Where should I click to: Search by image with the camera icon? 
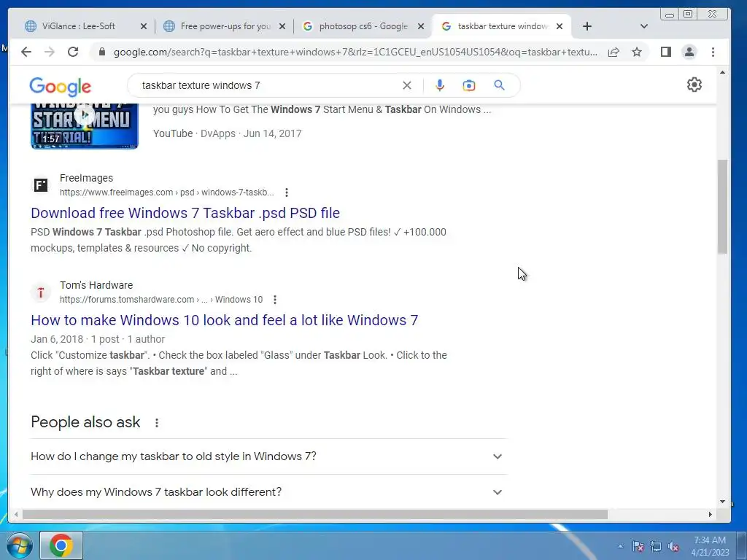pos(469,85)
